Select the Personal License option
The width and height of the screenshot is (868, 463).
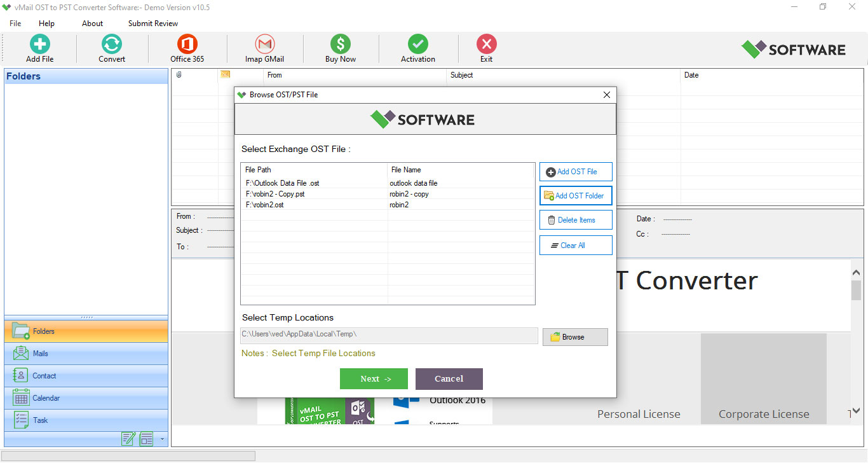pos(639,414)
